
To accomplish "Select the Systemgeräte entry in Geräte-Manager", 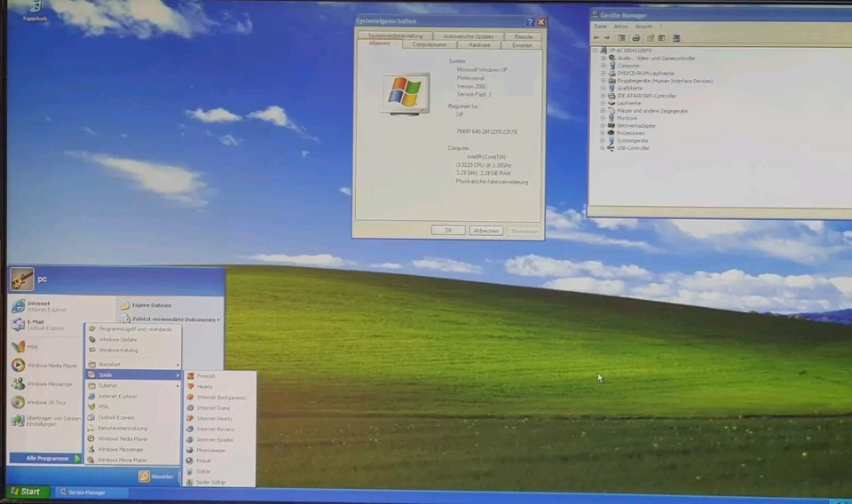I will [x=632, y=141].
